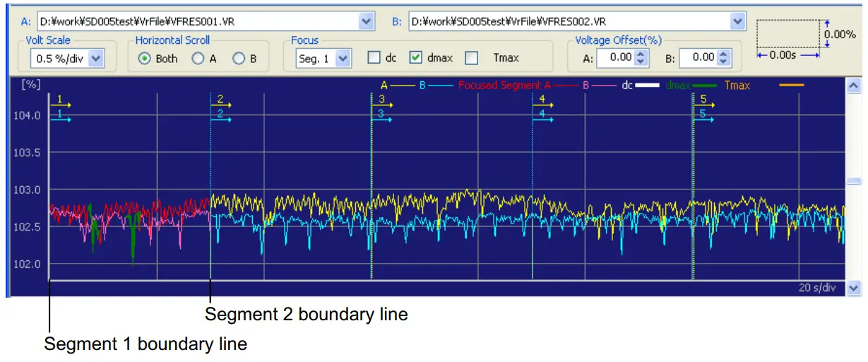Click yellow segment 1 marker for A
Image resolution: width=868 pixels, height=362 pixels.
pos(61,101)
